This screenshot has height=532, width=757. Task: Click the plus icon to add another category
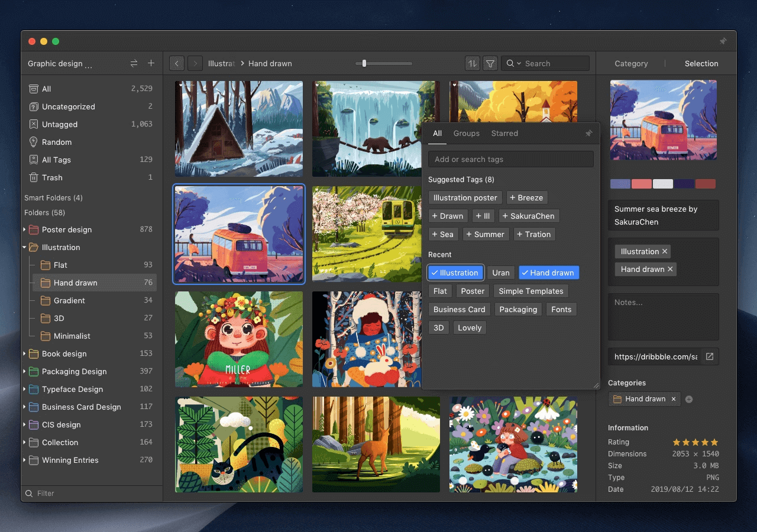pos(688,399)
